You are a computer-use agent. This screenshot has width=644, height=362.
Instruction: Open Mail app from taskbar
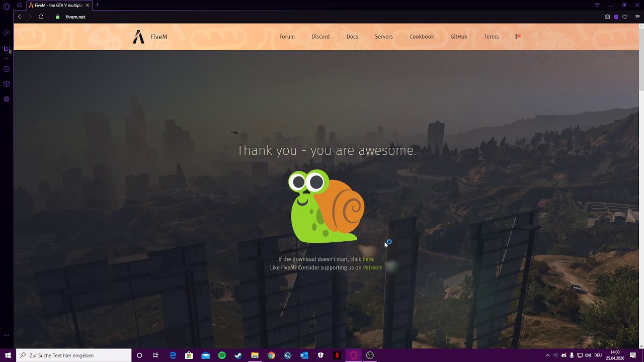tap(205, 355)
